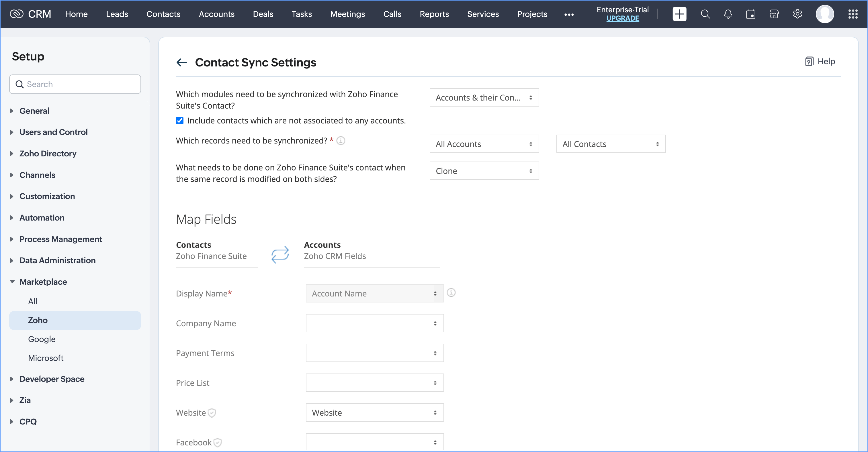868x452 pixels.
Task: Click the Setup search field
Action: click(x=75, y=84)
